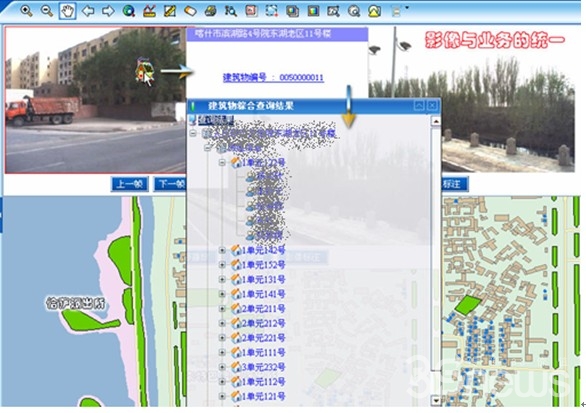Click the stacked layers icon
The height and width of the screenshot is (413, 586).
pos(292,11)
